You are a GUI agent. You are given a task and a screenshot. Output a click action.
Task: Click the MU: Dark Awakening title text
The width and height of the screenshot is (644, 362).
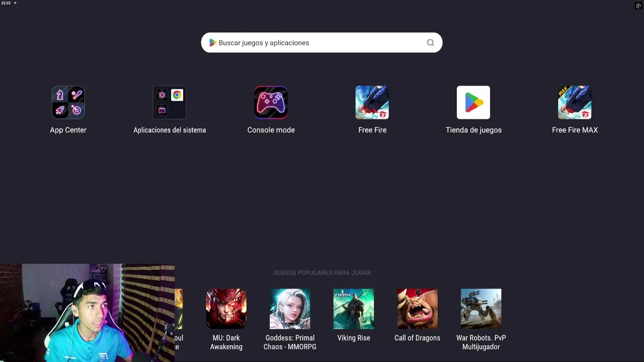click(x=226, y=342)
